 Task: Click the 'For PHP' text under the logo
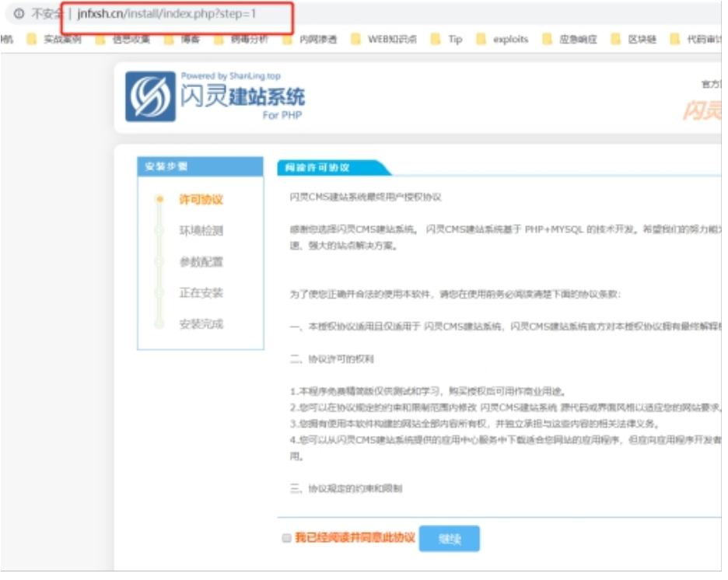coord(284,116)
